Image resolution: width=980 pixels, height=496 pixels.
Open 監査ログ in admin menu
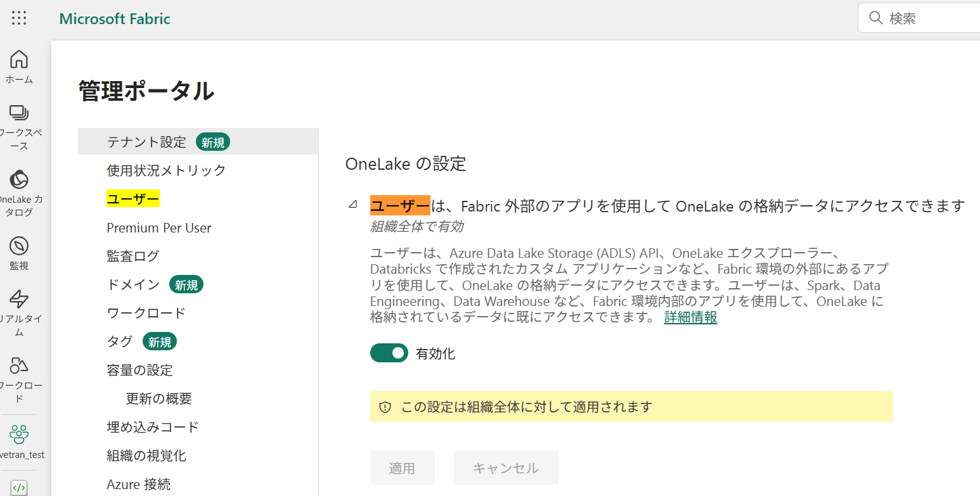(132, 256)
